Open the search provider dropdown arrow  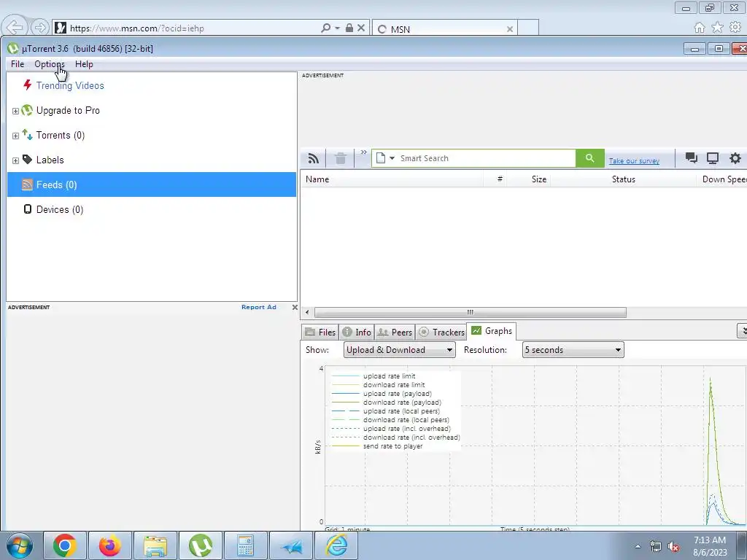pos(392,158)
